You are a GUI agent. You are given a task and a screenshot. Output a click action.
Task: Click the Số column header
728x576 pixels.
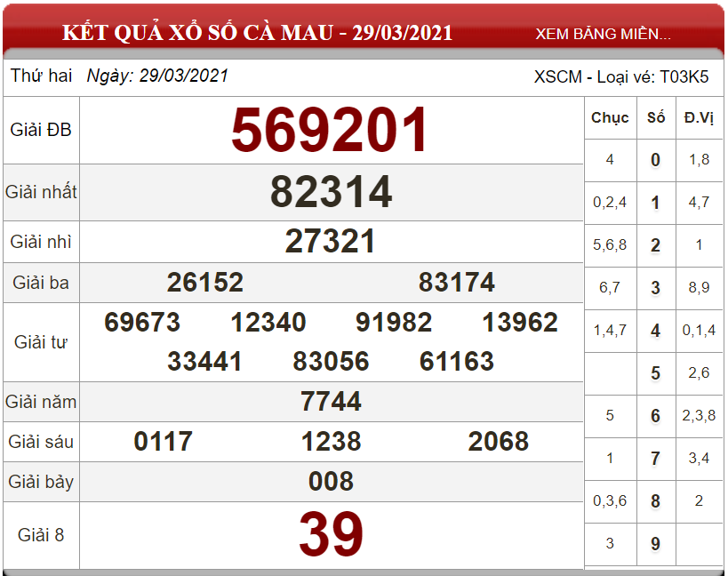click(x=656, y=118)
